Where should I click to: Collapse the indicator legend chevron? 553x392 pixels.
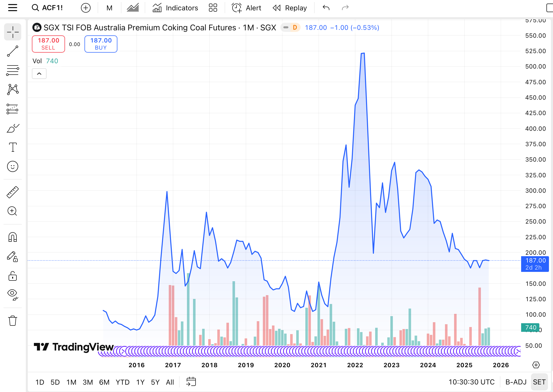point(39,74)
